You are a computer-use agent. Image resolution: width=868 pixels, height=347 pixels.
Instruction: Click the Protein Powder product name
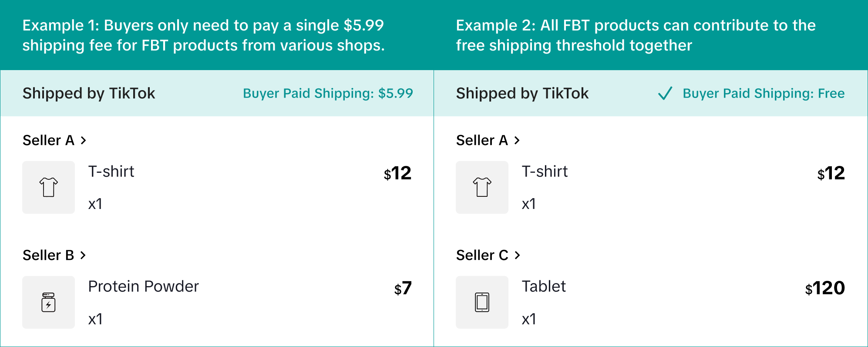(x=143, y=286)
